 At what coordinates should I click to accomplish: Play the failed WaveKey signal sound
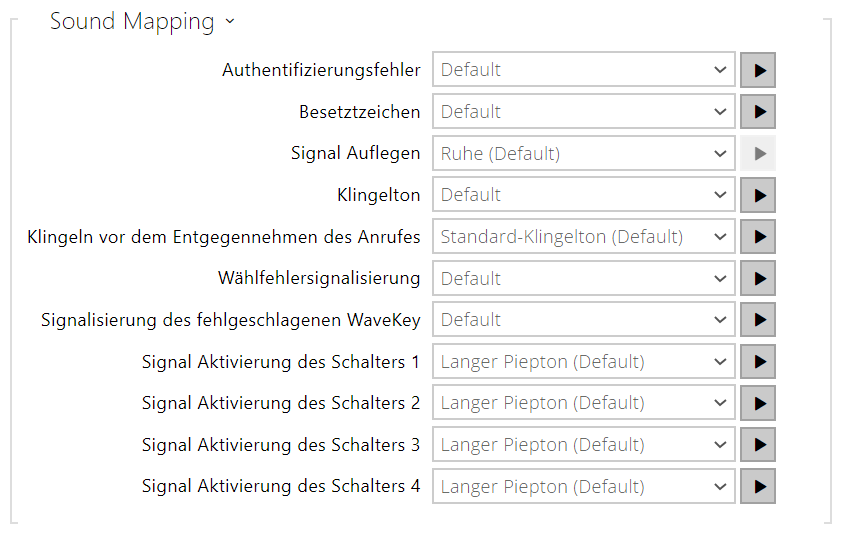(758, 319)
